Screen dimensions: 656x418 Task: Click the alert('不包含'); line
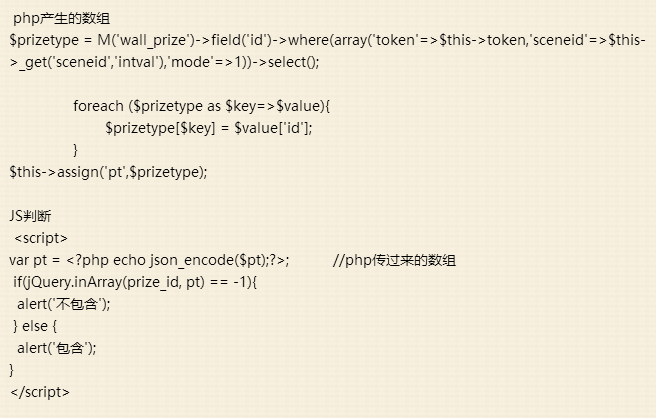pyautogui.click(x=64, y=304)
